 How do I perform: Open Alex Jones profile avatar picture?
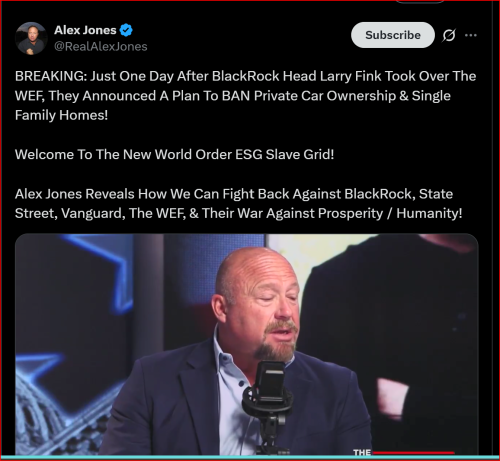(31, 38)
